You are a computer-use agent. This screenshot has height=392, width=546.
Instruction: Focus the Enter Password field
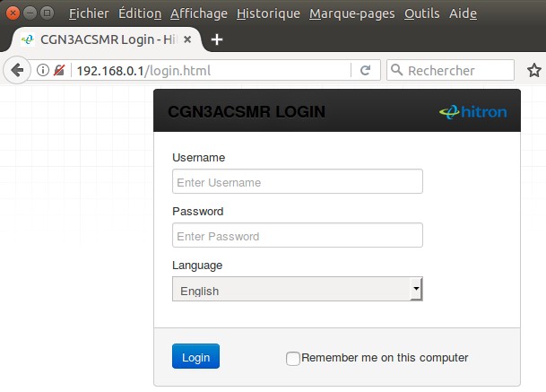[x=298, y=235]
